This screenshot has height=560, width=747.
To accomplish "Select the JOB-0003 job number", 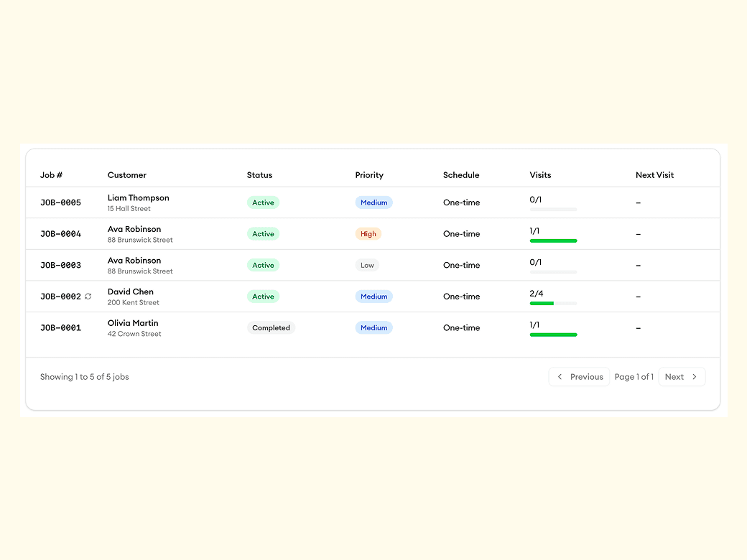I will click(x=60, y=266).
